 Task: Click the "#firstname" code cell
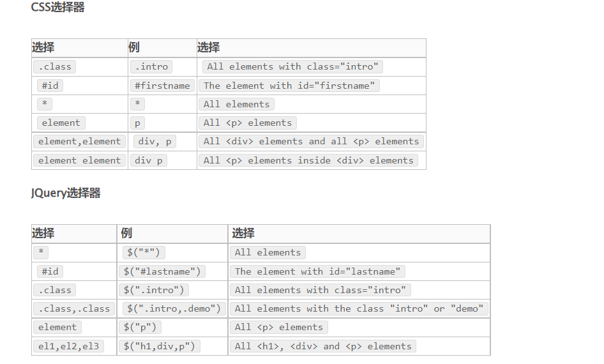(162, 86)
